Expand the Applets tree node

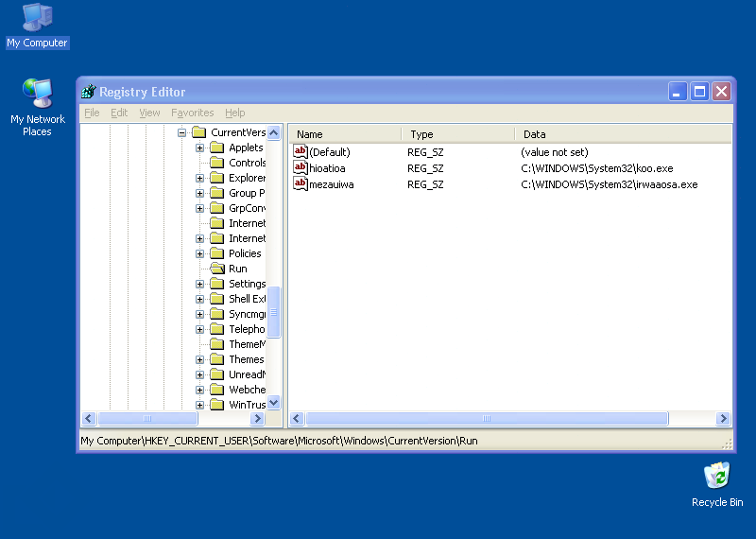199,148
